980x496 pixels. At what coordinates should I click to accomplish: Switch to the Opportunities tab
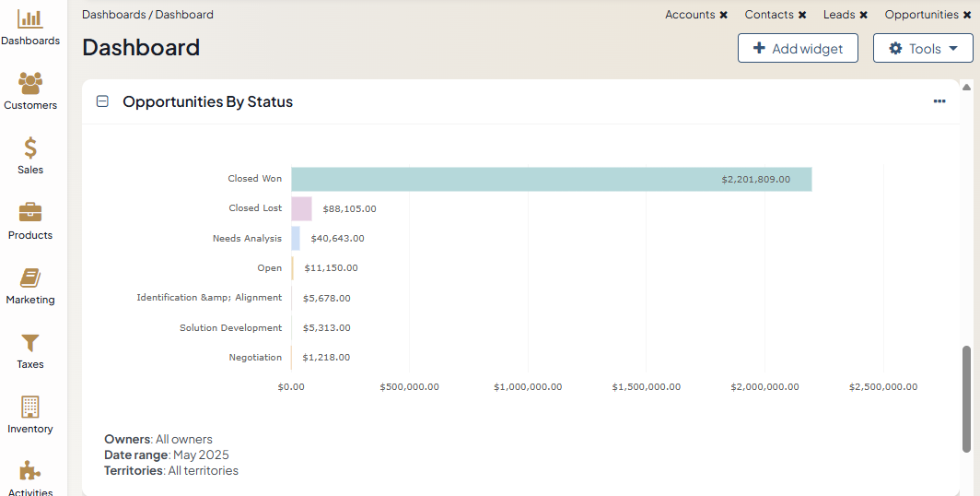(x=921, y=15)
